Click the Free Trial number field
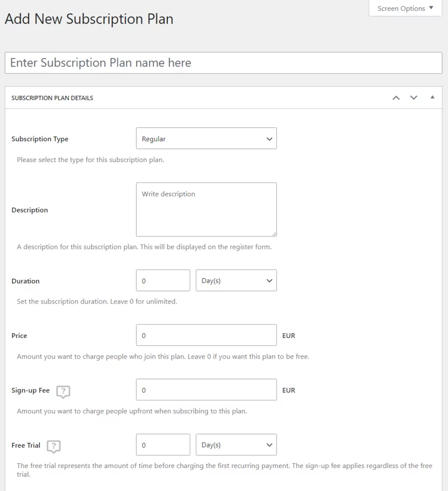This screenshot has height=491, width=448. point(163,444)
